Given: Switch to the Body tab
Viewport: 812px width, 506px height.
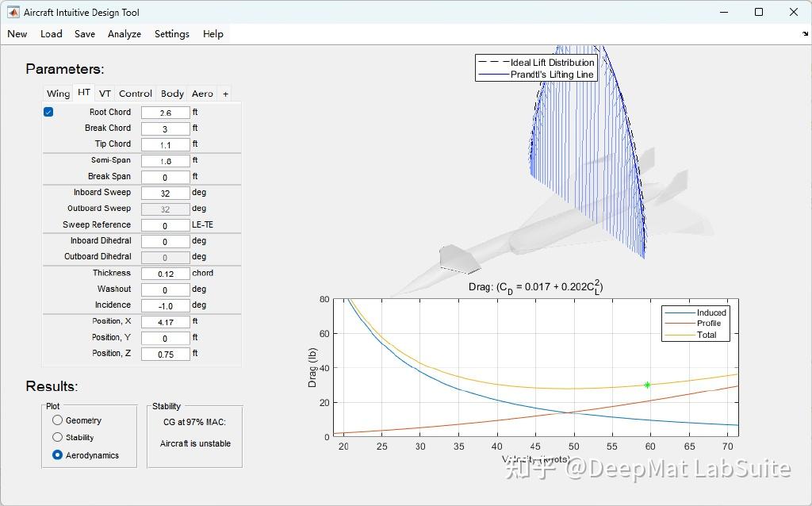Looking at the screenshot, I should (x=172, y=93).
